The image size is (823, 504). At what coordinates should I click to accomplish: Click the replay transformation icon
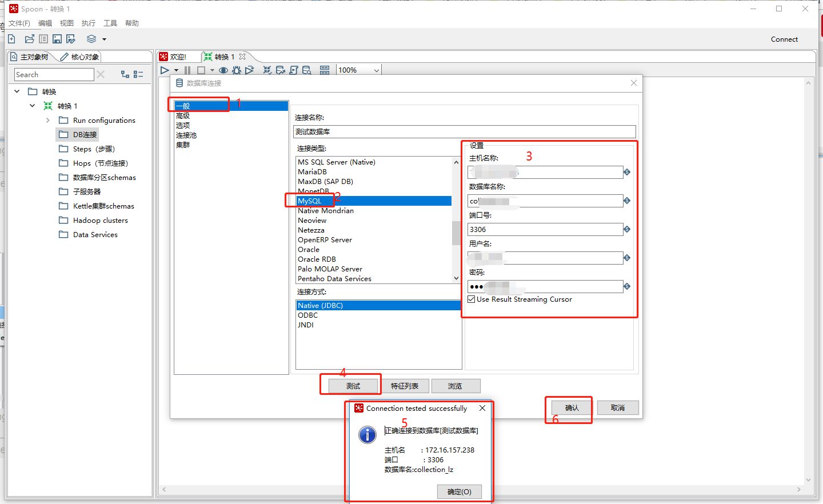coord(250,70)
